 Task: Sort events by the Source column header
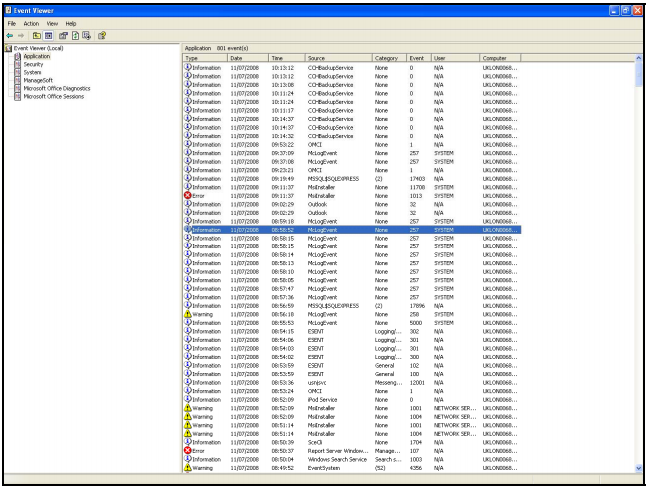pyautogui.click(x=339, y=58)
